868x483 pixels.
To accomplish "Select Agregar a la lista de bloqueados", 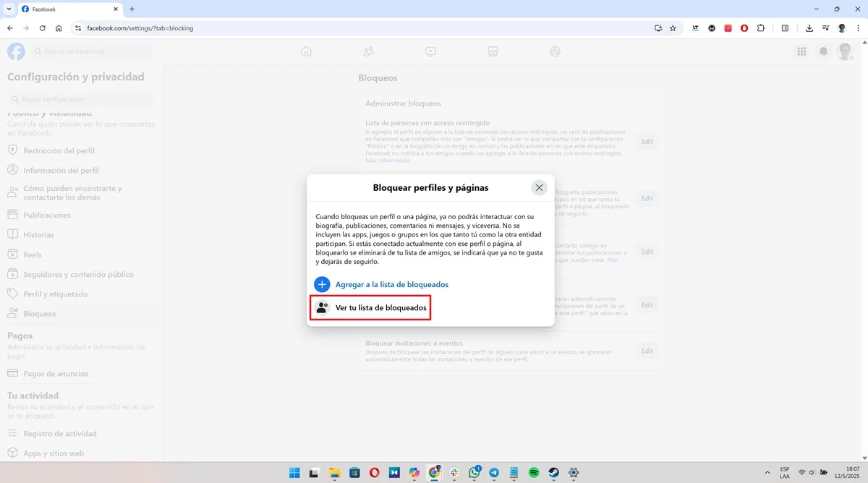I will [391, 284].
